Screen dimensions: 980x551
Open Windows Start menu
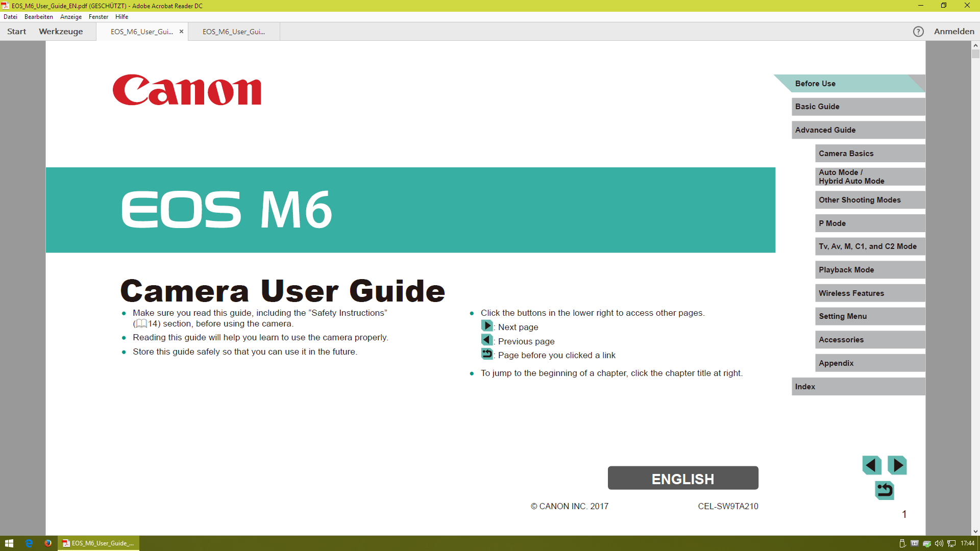tap(9, 543)
